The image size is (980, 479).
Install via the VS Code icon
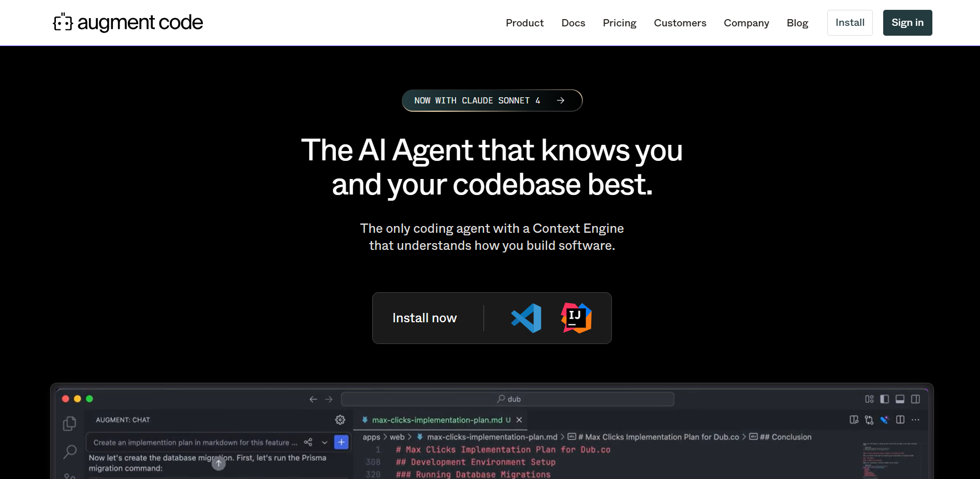pyautogui.click(x=526, y=318)
